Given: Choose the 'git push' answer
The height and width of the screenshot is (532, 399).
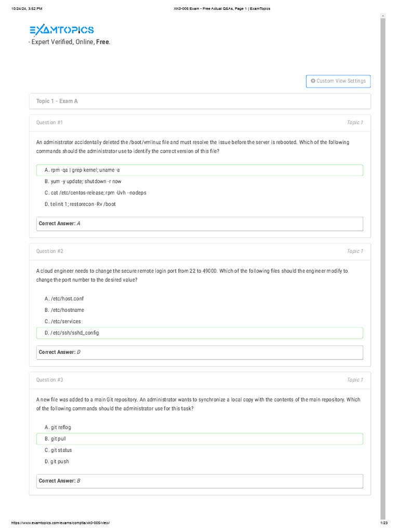Looking at the screenshot, I should click(x=57, y=462).
